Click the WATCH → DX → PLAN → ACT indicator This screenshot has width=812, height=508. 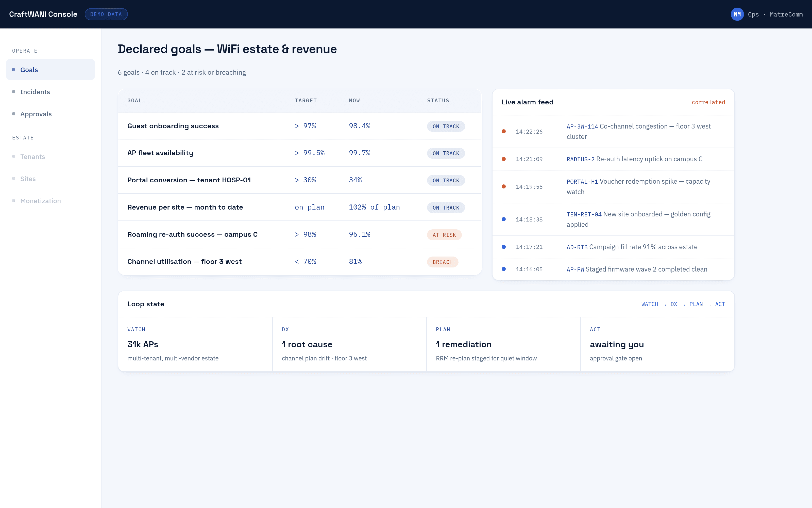[x=683, y=304]
